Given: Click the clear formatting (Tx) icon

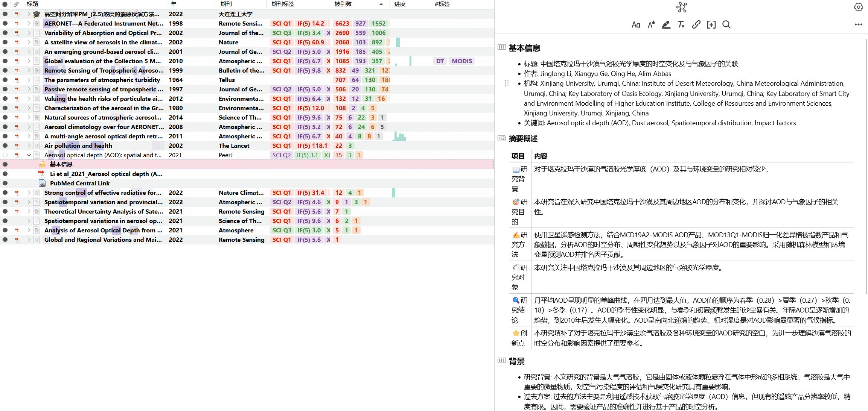Looking at the screenshot, I should tap(681, 24).
